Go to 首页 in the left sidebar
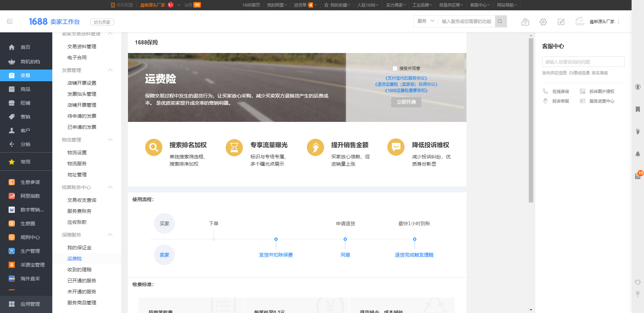Viewport: 644px width, 313px height. pos(26,47)
